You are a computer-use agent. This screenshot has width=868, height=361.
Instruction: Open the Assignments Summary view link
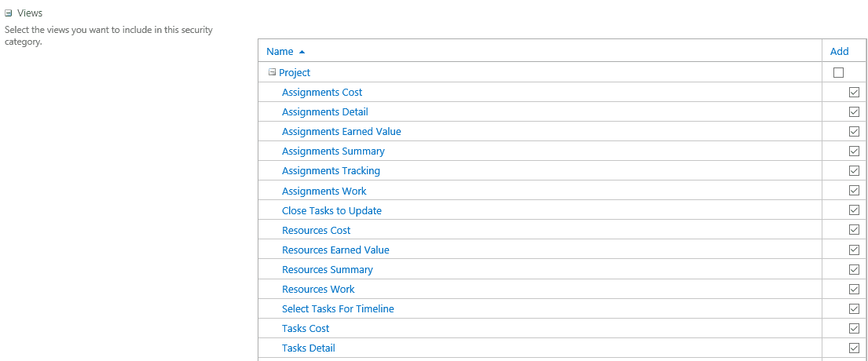click(333, 151)
